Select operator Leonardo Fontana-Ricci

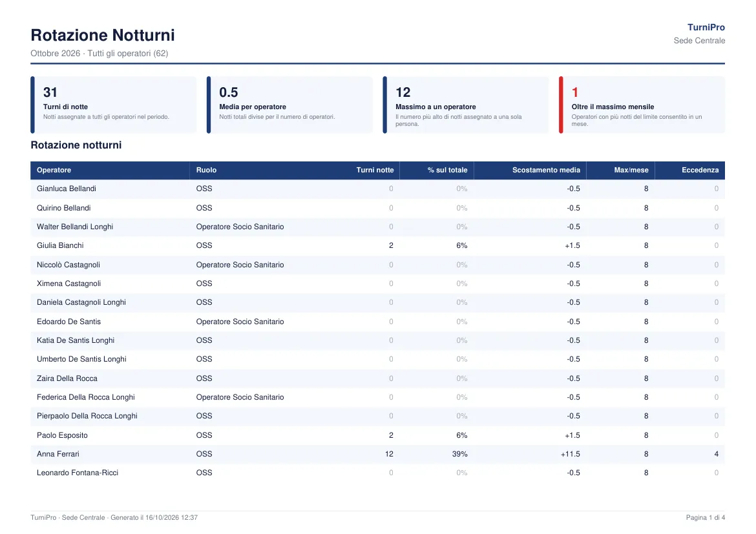(x=77, y=473)
